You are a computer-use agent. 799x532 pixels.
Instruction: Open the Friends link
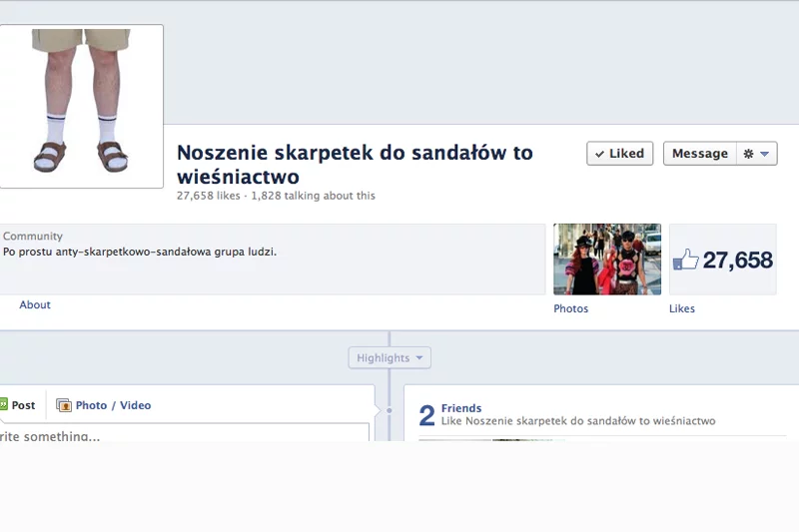click(461, 408)
